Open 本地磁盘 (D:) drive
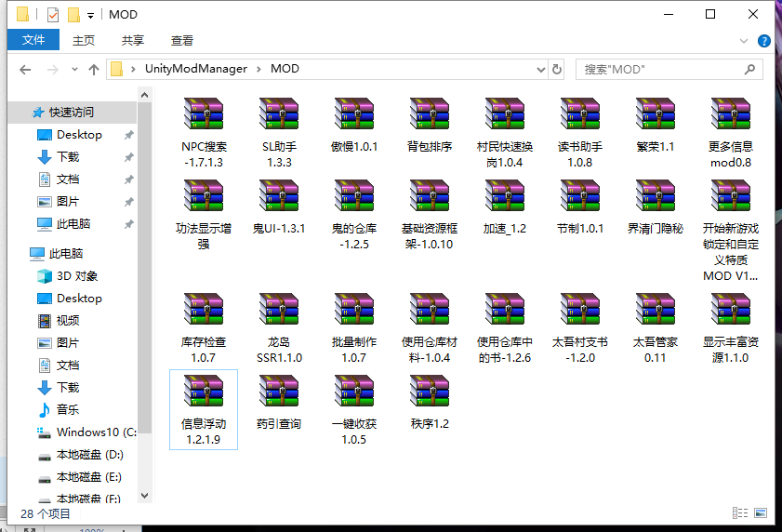Screen dimensions: 782x532 (x=90, y=455)
